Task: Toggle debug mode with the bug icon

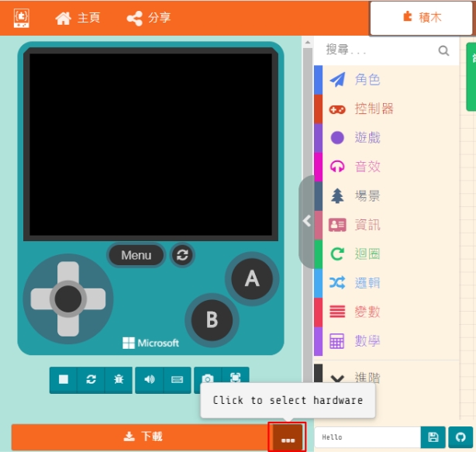Action: (118, 379)
